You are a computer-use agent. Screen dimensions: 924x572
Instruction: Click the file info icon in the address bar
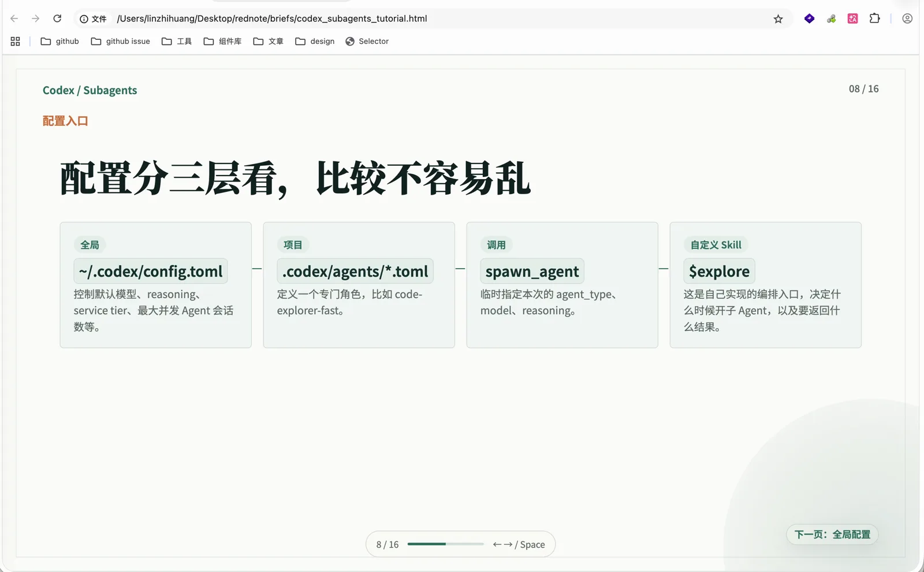coord(84,19)
